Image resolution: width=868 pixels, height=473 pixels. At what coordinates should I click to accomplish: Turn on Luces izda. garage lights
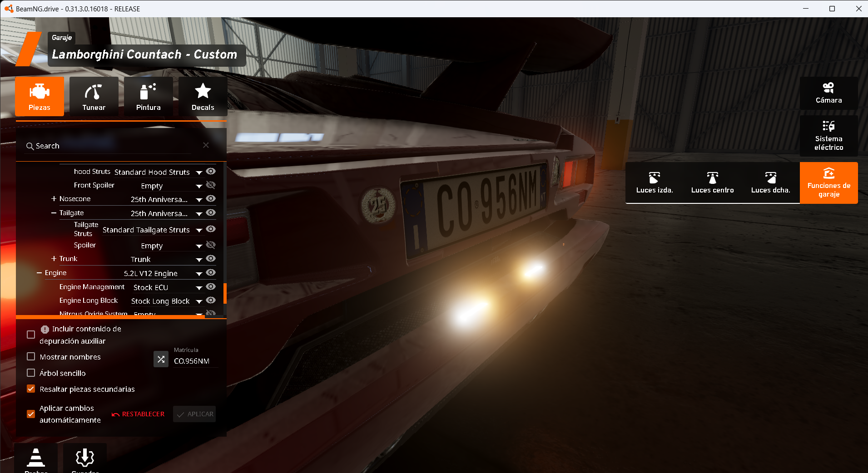tap(654, 183)
